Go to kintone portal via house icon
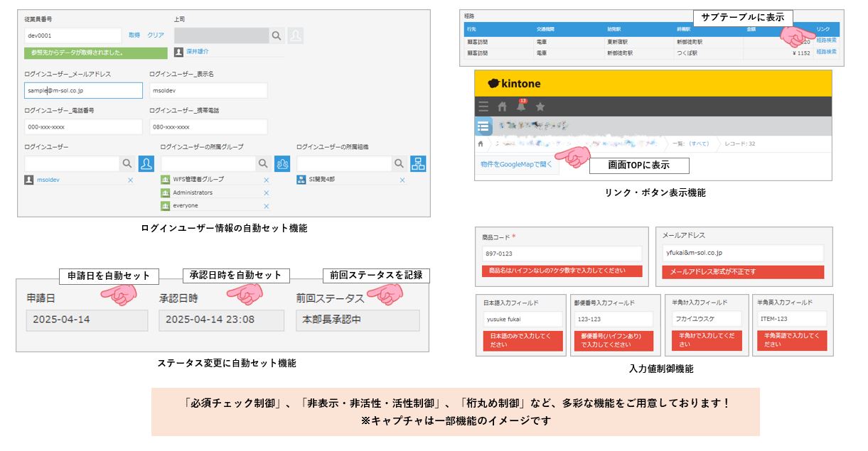The height and width of the screenshot is (451, 868). coord(503,107)
